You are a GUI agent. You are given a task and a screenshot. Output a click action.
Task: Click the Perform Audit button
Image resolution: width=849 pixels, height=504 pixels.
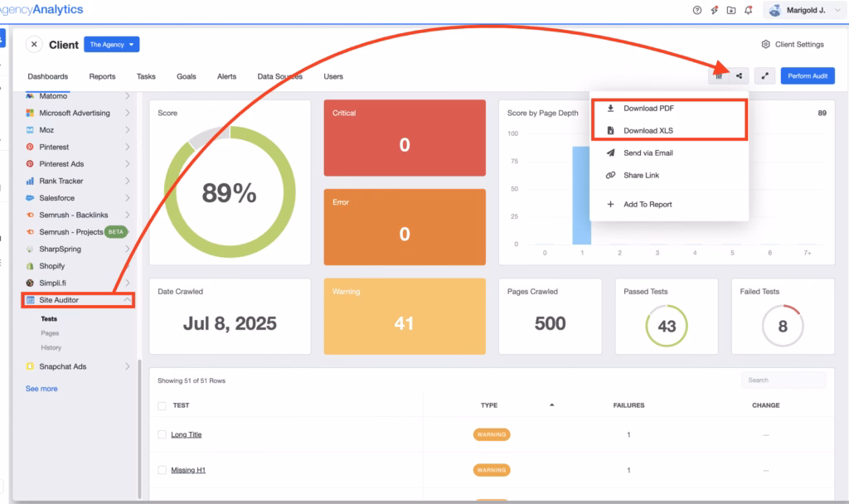coord(807,76)
